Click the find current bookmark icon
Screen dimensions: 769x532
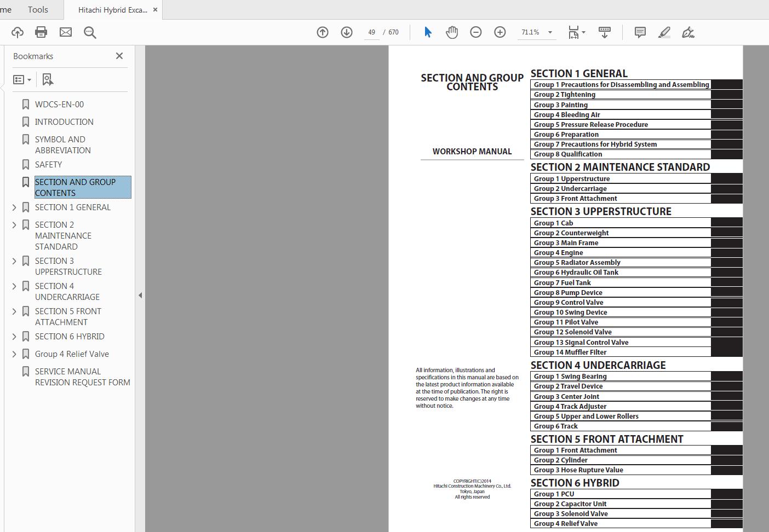tap(48, 80)
